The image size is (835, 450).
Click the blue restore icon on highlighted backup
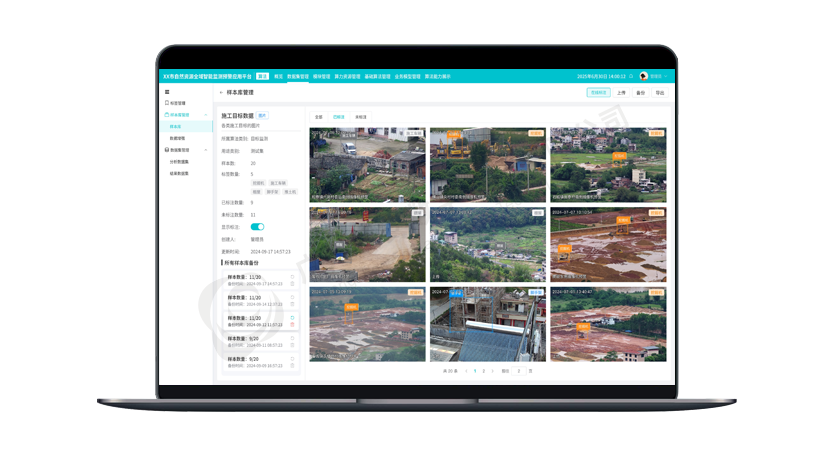(x=292, y=318)
